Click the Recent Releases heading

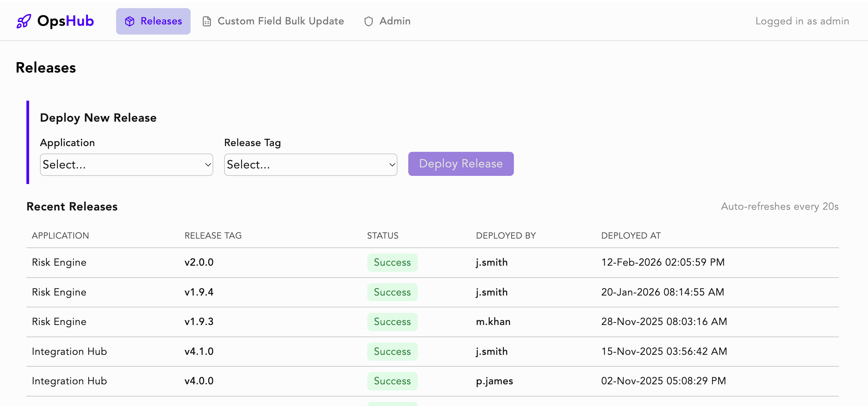coord(72,206)
